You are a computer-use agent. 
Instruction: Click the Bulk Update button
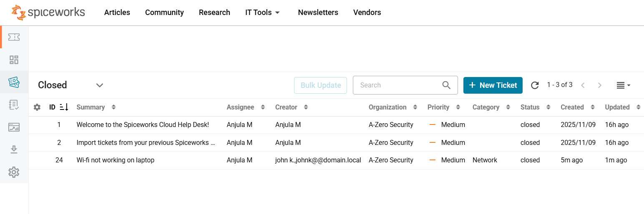(321, 85)
